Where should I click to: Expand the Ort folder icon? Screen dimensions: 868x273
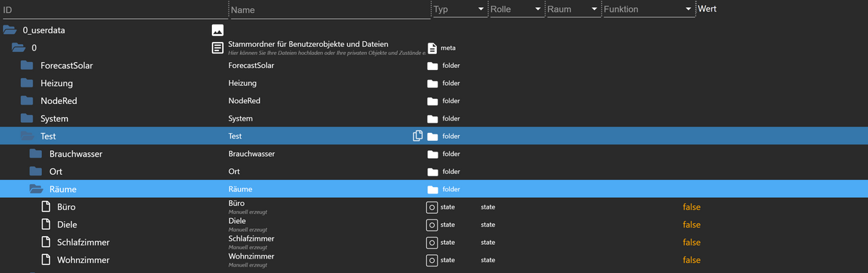coord(35,171)
